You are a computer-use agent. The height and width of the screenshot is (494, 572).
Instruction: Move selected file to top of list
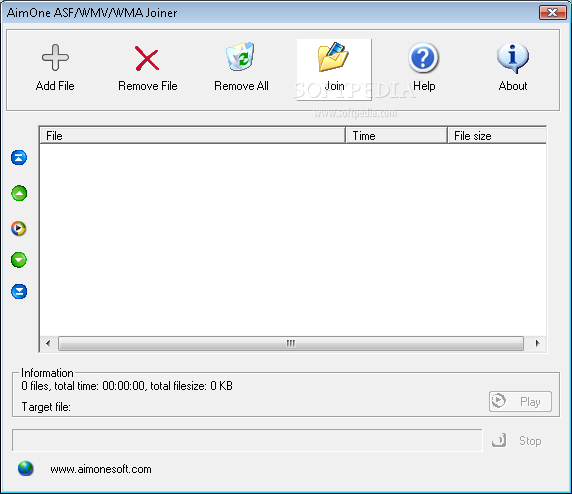pos(19,158)
